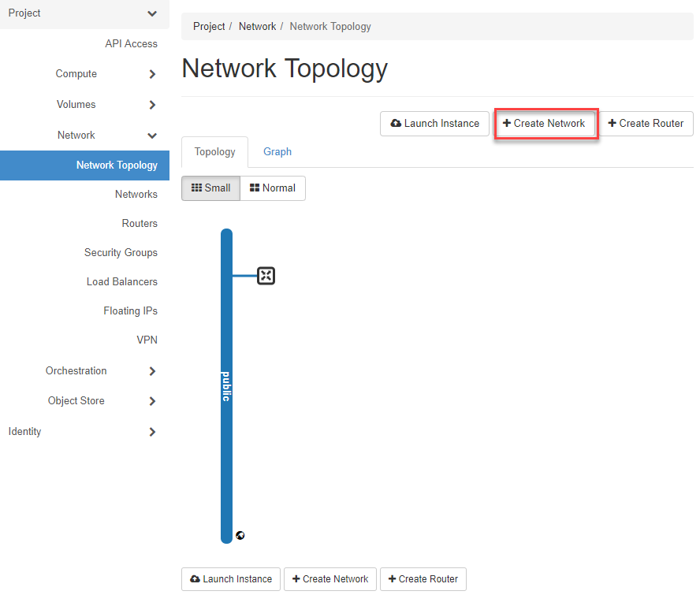Open the Graph tab
The image size is (700, 606).
tap(277, 151)
